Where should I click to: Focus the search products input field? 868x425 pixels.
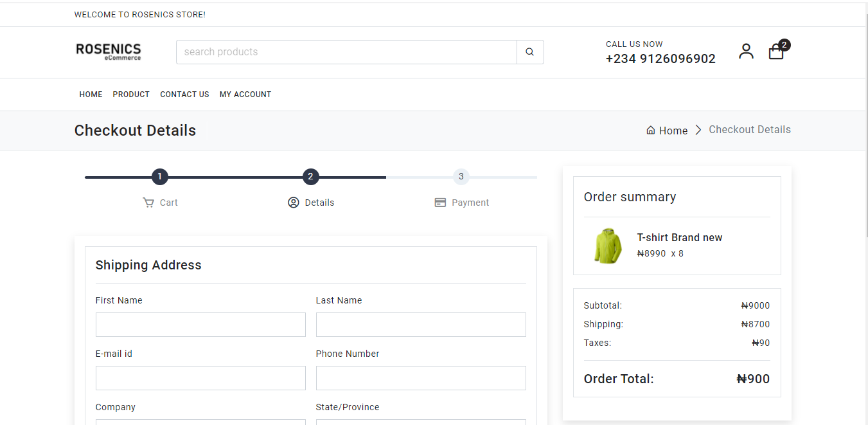point(347,52)
